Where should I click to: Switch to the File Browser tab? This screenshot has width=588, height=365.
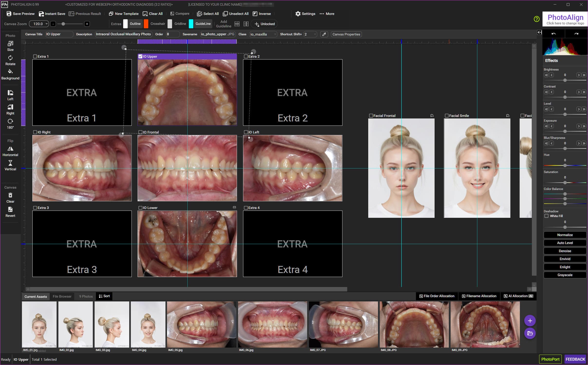62,296
